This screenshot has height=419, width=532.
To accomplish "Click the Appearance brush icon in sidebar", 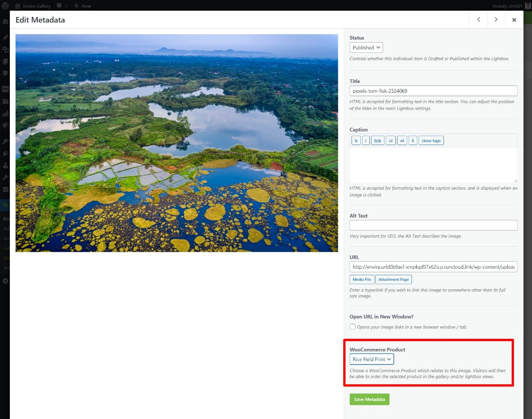I will pyautogui.click(x=5, y=141).
